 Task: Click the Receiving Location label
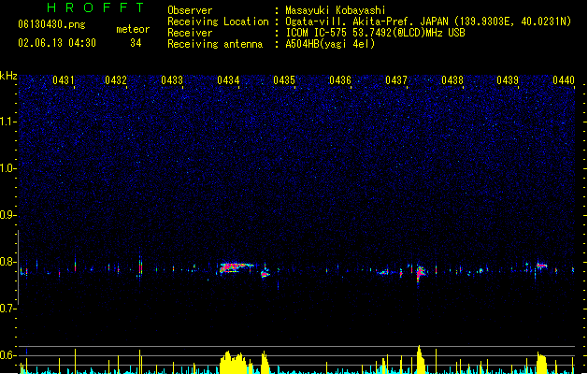click(x=218, y=22)
